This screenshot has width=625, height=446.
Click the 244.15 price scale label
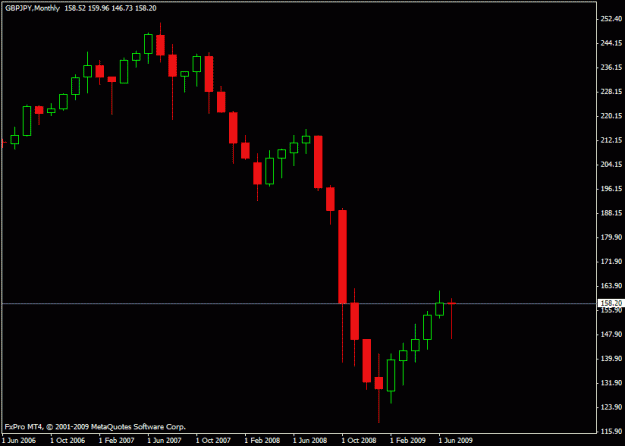click(611, 43)
